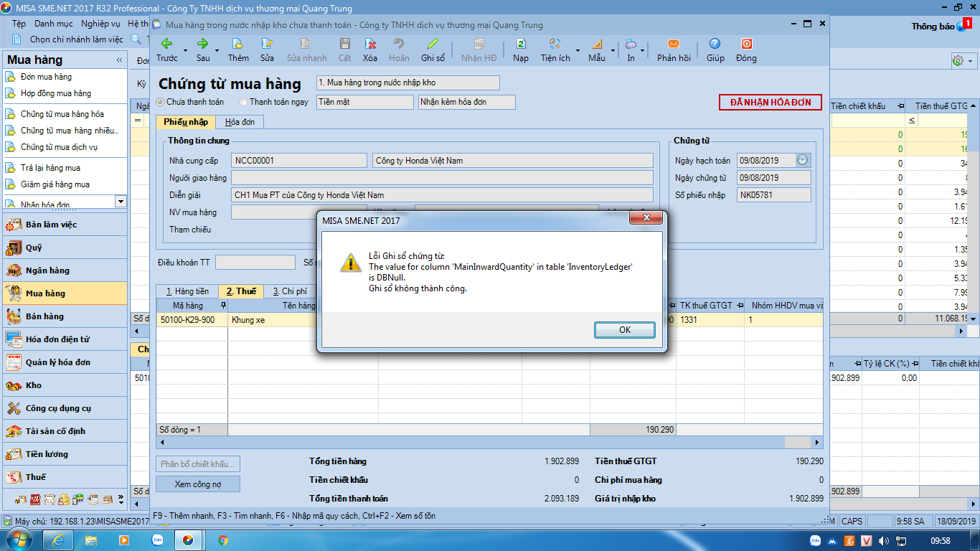This screenshot has width=980, height=551.
Task: Open Đơn mua hàng in sidebar
Action: (x=46, y=77)
